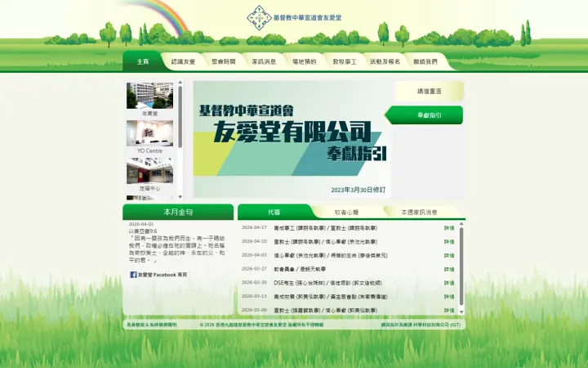Click the prayer list scrollbar handle
This screenshot has width=588, height=368.
461,267
